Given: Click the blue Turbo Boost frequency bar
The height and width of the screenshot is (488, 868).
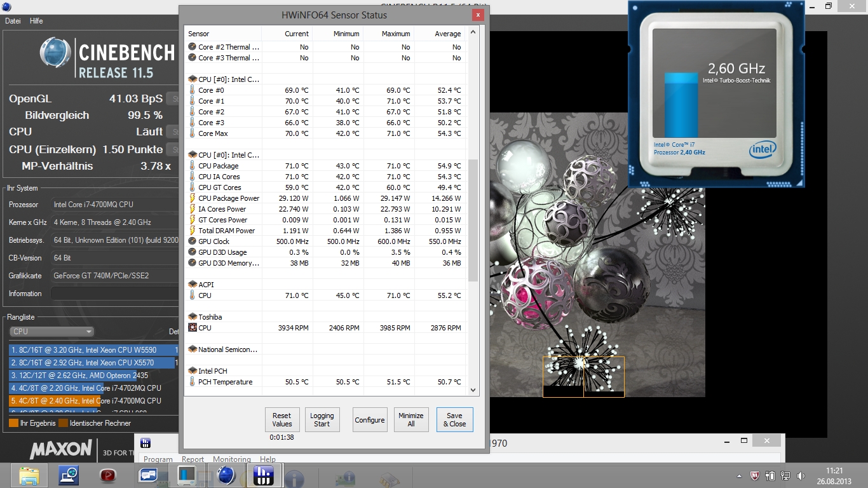Looking at the screenshot, I should pos(681,105).
